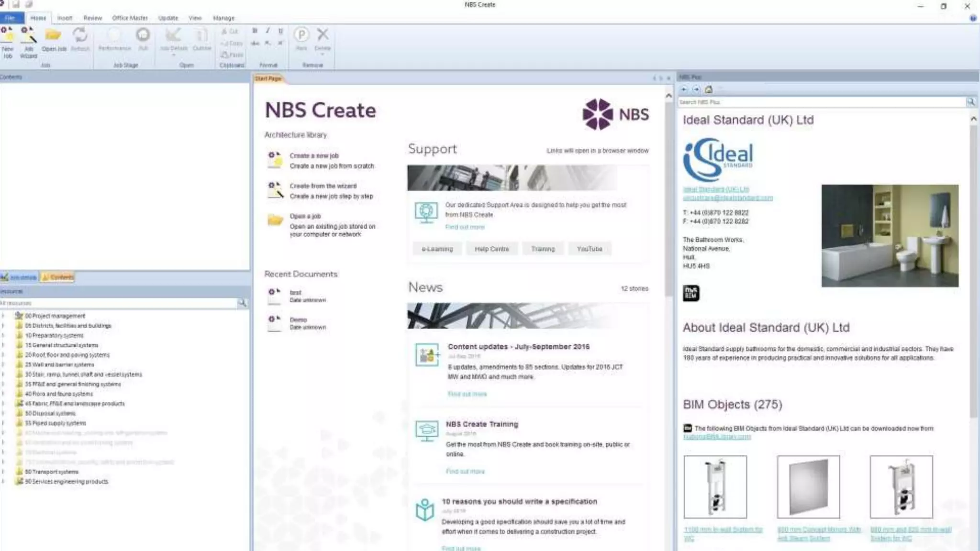Click the search magnifier in resources panel
Screen dimensions: 980x551
(243, 303)
